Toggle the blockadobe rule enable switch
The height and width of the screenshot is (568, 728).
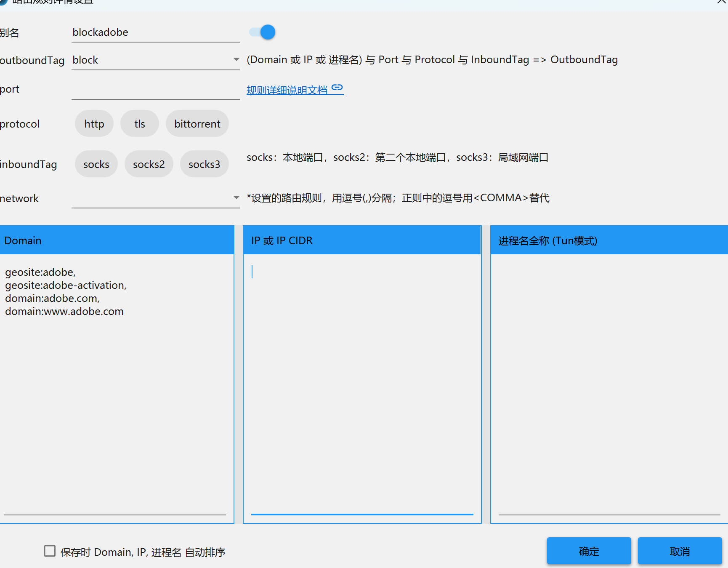263,32
